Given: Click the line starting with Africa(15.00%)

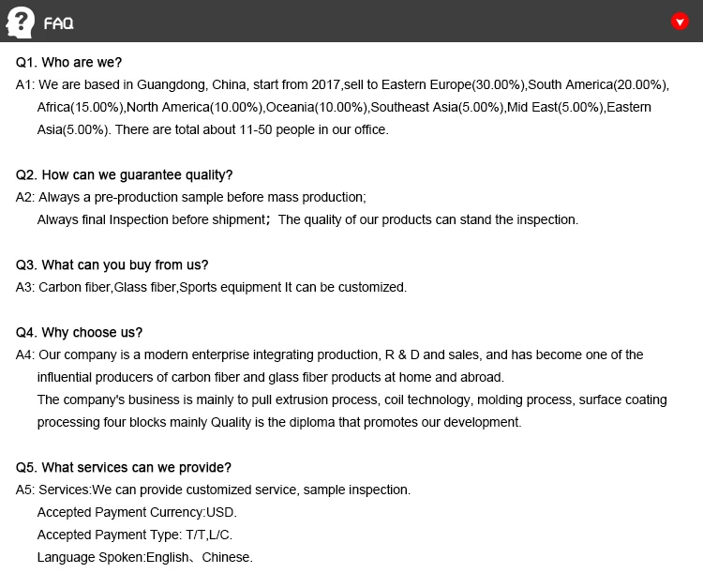Looking at the screenshot, I should [344, 108].
